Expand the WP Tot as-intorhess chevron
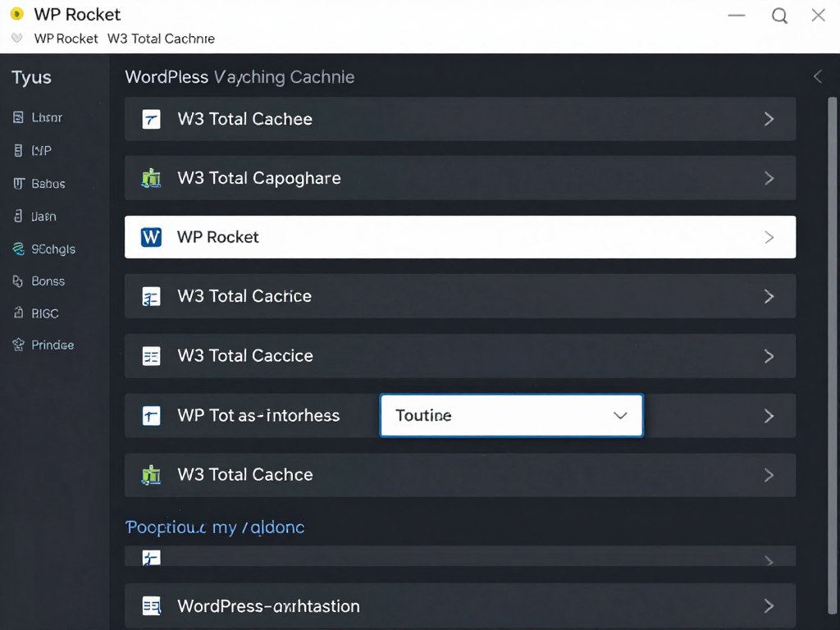840x630 pixels. click(x=769, y=415)
